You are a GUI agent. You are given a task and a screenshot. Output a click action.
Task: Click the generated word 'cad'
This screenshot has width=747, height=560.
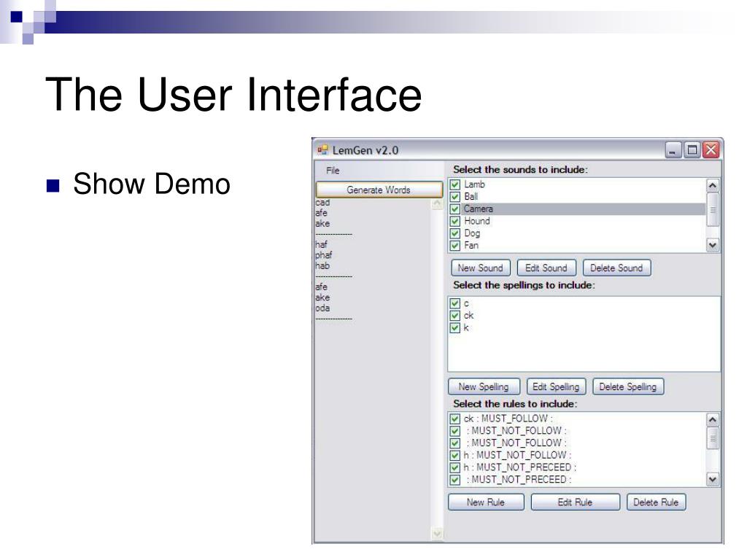[x=322, y=203]
